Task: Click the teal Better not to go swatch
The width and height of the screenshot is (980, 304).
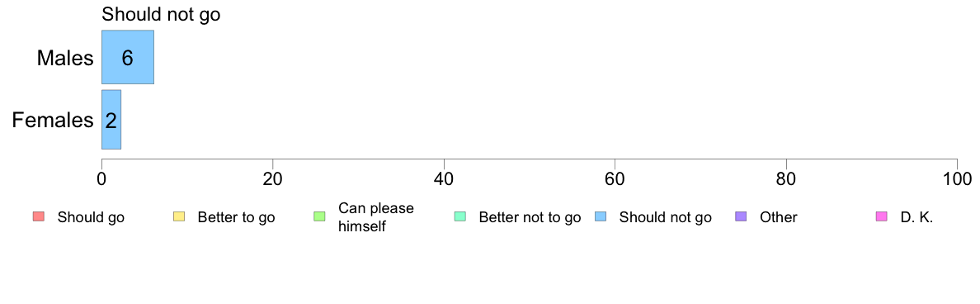Action: [x=460, y=217]
